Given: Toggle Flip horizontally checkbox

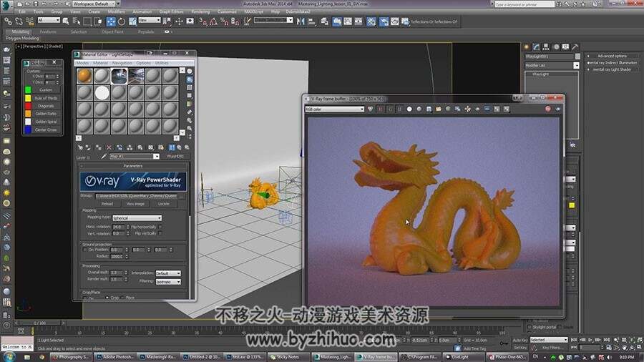Looking at the screenshot, I should click(160, 227).
